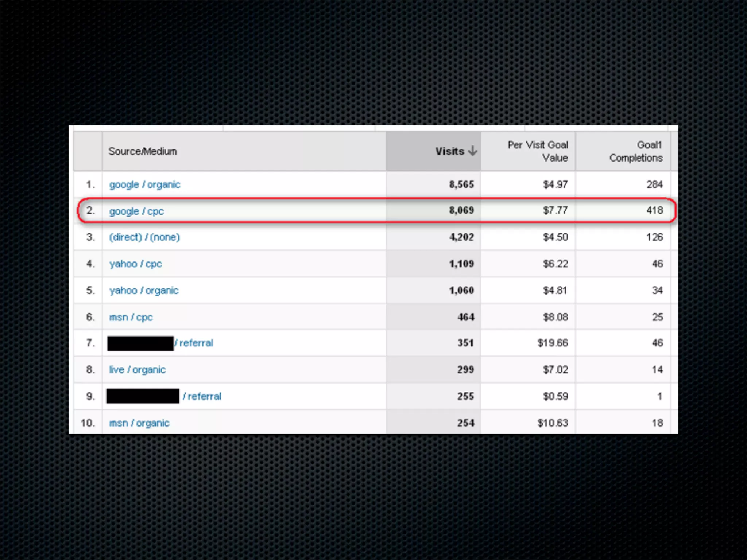The width and height of the screenshot is (747, 560).
Task: Click the 418 goal completions cell
Action: [x=654, y=210]
